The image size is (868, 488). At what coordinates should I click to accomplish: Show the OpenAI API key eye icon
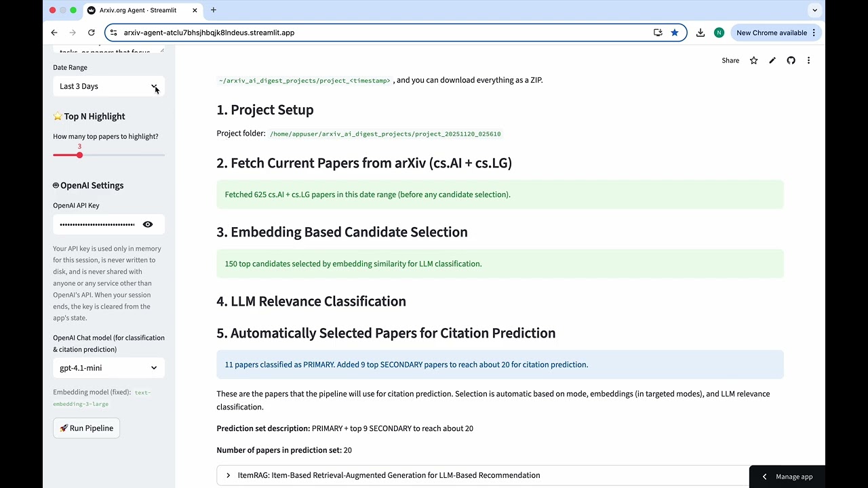click(x=148, y=224)
